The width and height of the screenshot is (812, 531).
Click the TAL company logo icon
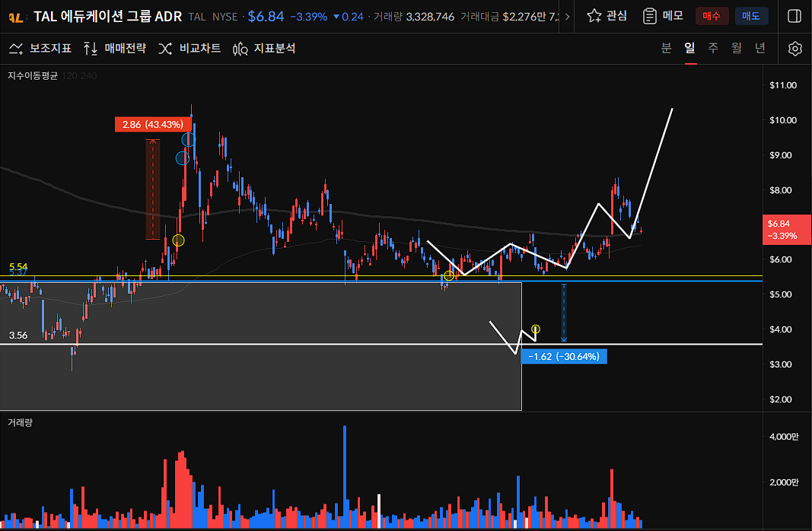[x=15, y=17]
